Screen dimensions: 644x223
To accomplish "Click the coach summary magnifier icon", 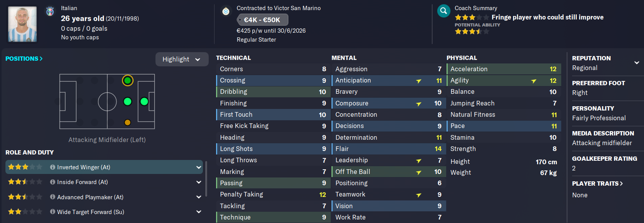I will click(443, 11).
